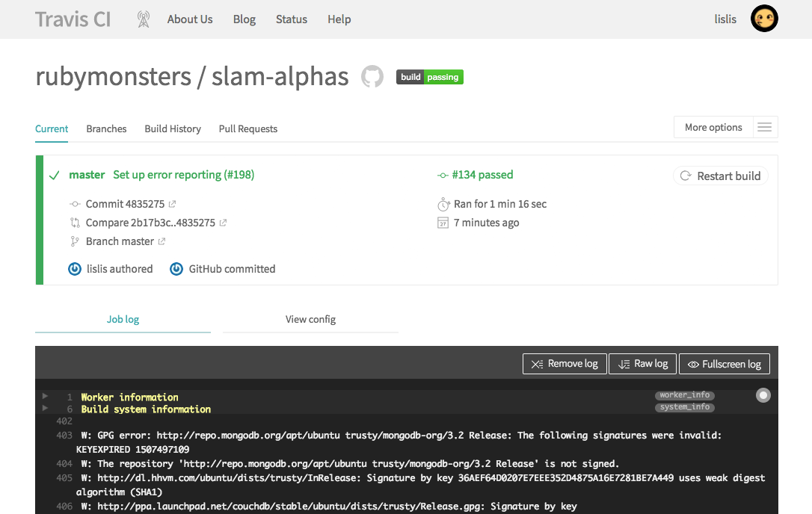Click log line number 404
This screenshot has height=514, width=812.
pos(64,464)
